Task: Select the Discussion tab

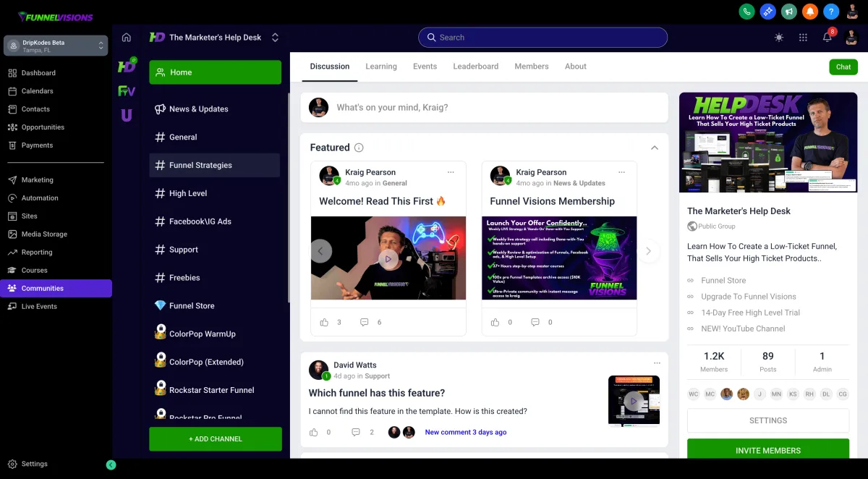Action: coord(330,67)
